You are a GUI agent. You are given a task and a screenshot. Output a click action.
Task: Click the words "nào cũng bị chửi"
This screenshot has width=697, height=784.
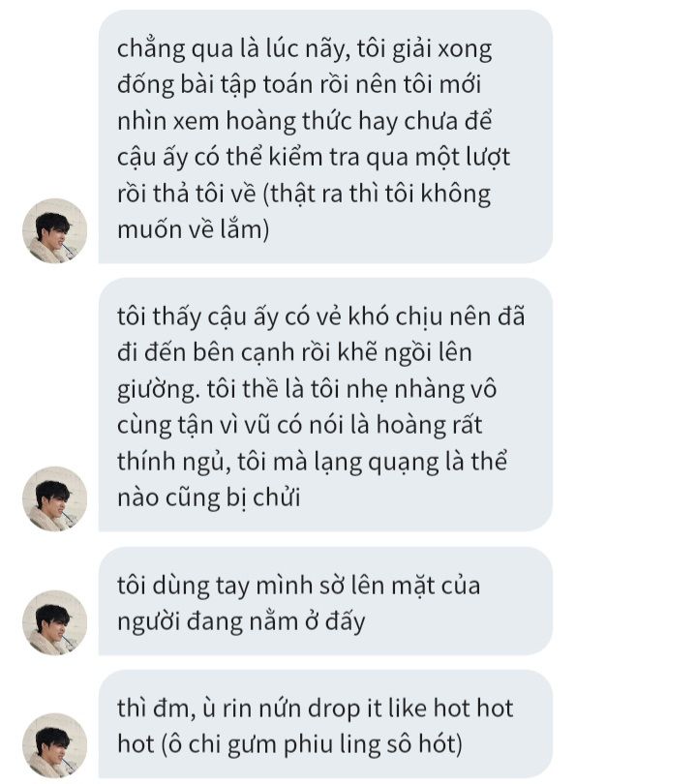(x=208, y=498)
